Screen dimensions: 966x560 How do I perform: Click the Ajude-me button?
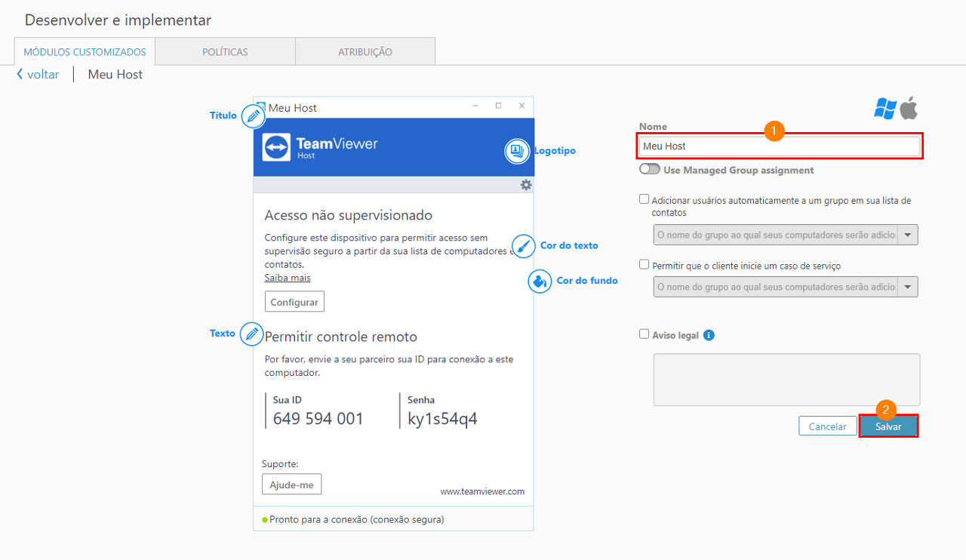coord(291,485)
